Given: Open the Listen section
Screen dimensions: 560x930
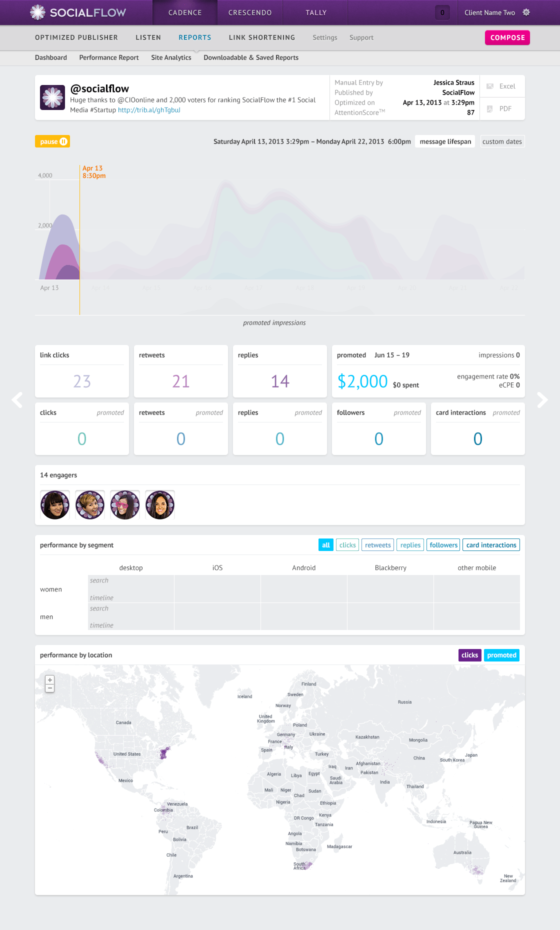Looking at the screenshot, I should 148,37.
